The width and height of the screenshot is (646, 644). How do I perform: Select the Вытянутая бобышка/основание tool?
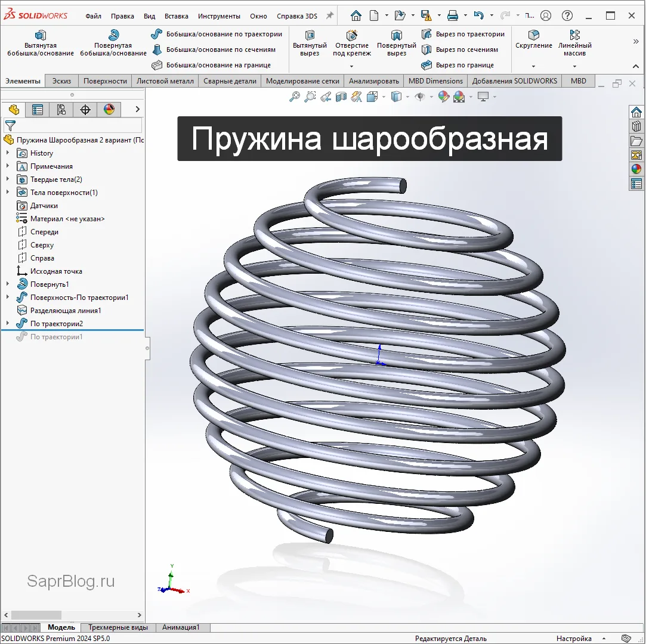point(41,44)
